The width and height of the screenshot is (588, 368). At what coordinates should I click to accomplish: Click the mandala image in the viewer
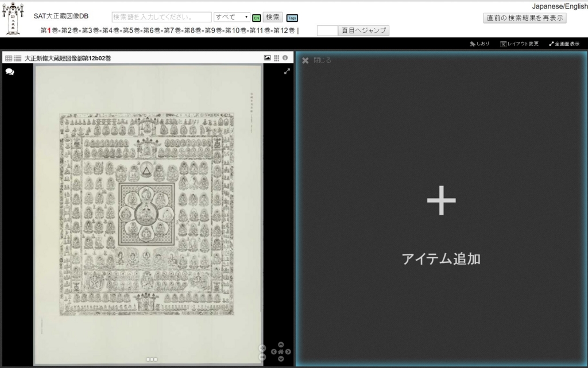coord(146,214)
